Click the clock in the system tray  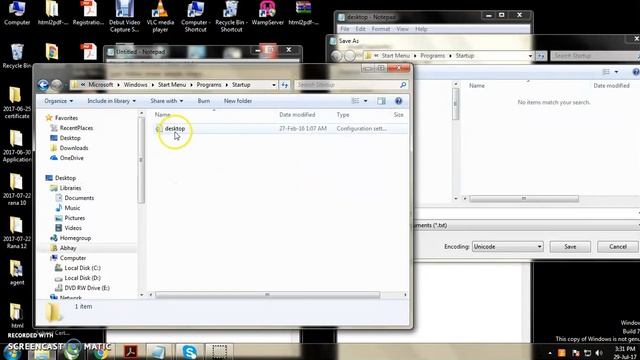tap(625, 353)
